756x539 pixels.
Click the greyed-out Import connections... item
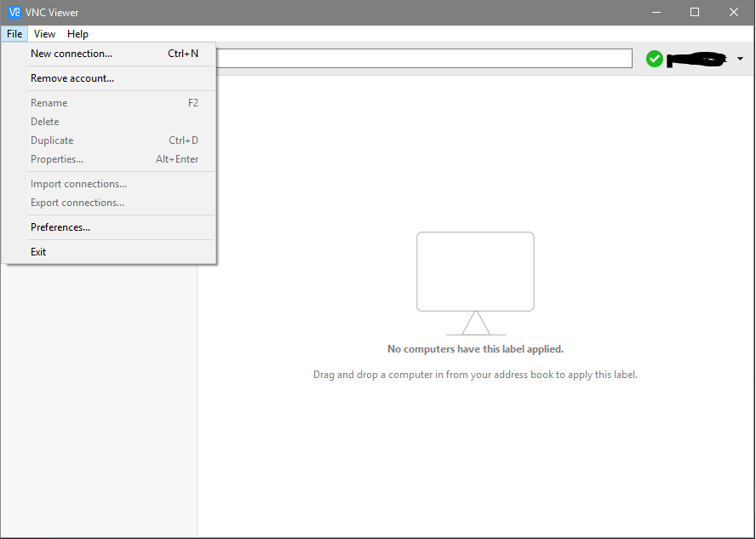109,184
